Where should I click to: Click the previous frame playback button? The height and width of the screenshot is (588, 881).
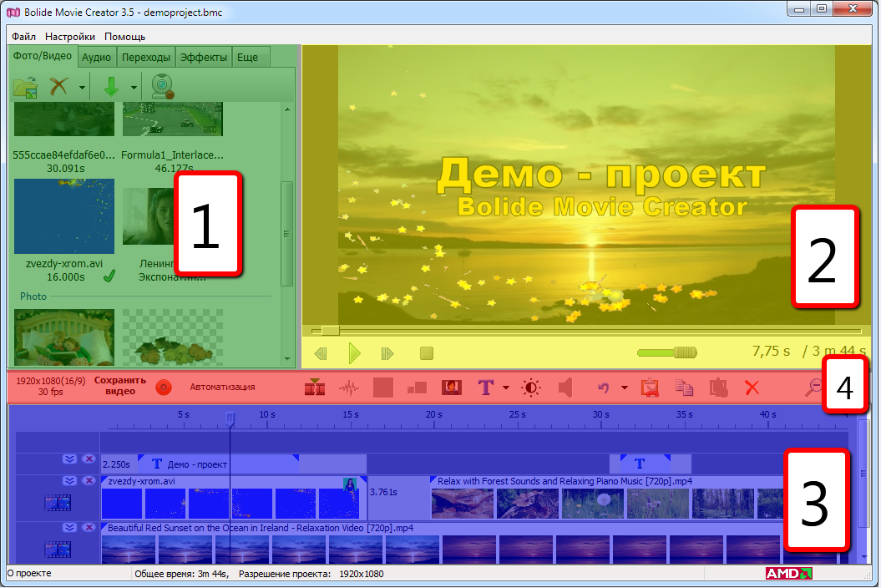click(x=321, y=353)
